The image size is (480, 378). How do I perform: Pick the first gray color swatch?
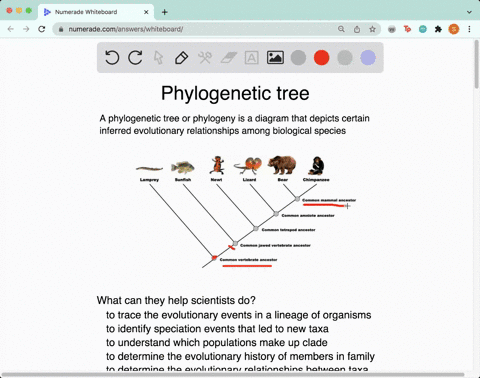(x=298, y=58)
